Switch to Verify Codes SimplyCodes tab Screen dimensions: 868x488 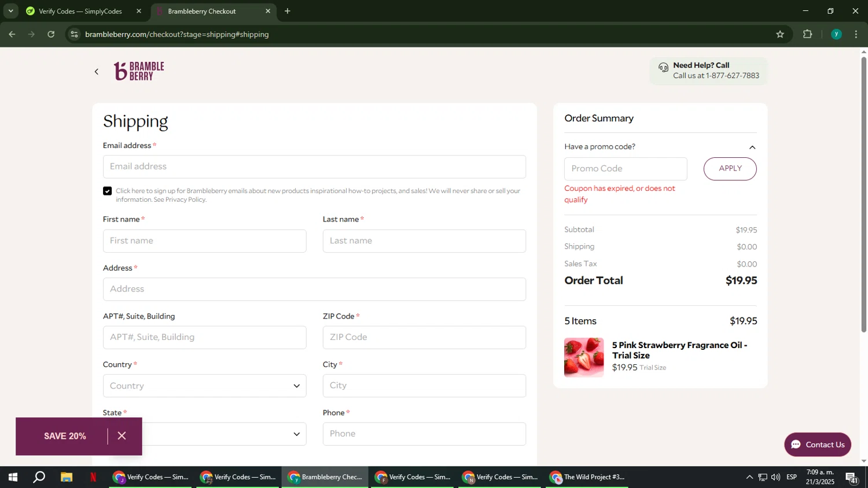pos(80,11)
